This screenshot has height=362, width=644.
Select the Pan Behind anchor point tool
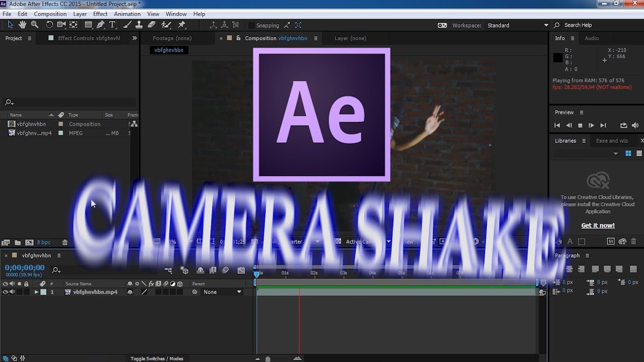(73, 25)
